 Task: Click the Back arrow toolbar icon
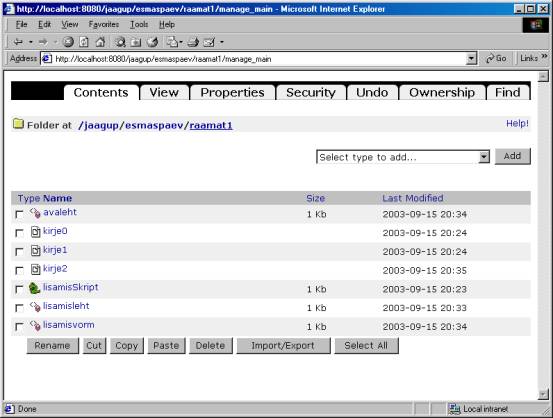click(x=18, y=42)
